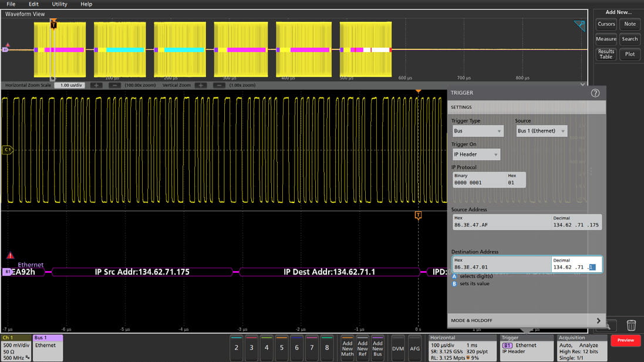This screenshot has height=362, width=644.
Task: Open the Help menu
Action: pyautogui.click(x=86, y=4)
